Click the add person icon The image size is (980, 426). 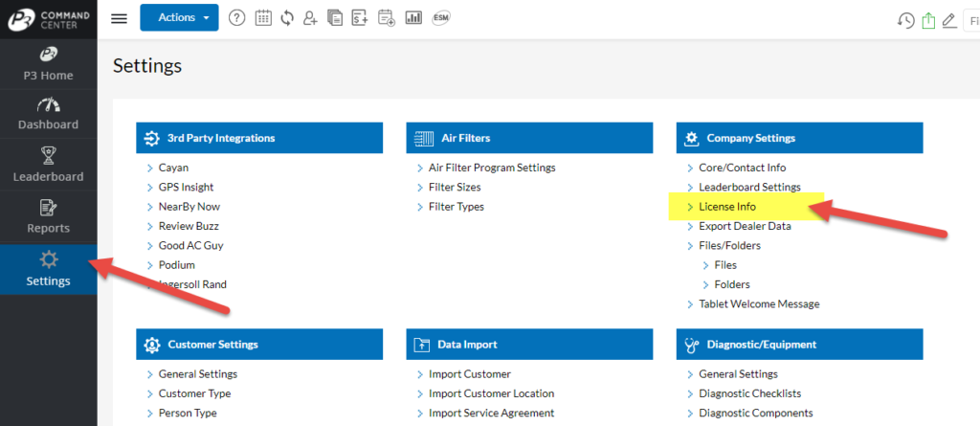coord(310,18)
